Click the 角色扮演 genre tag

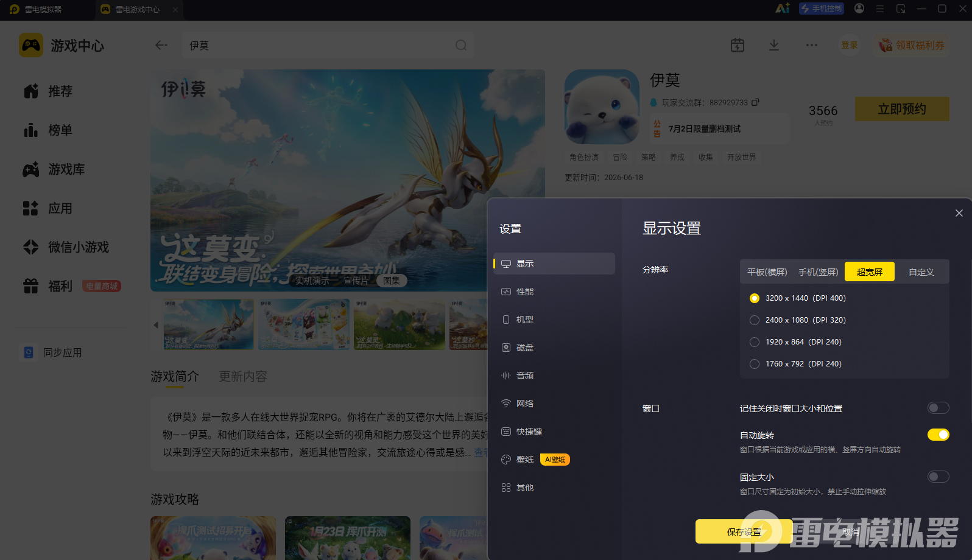click(x=584, y=157)
